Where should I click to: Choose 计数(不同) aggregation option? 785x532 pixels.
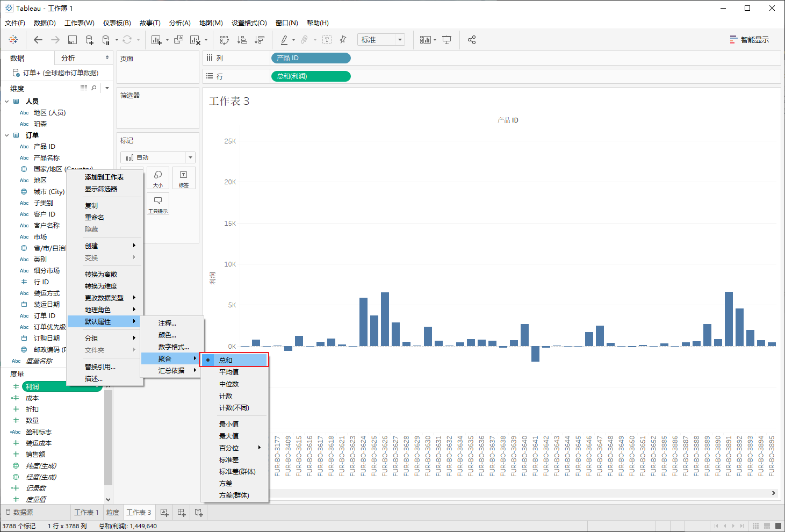click(234, 407)
